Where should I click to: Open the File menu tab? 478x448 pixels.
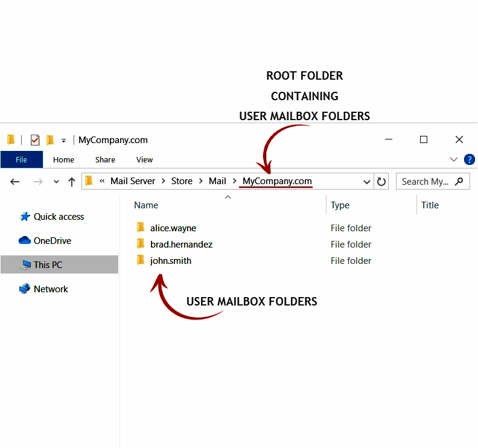(x=21, y=160)
